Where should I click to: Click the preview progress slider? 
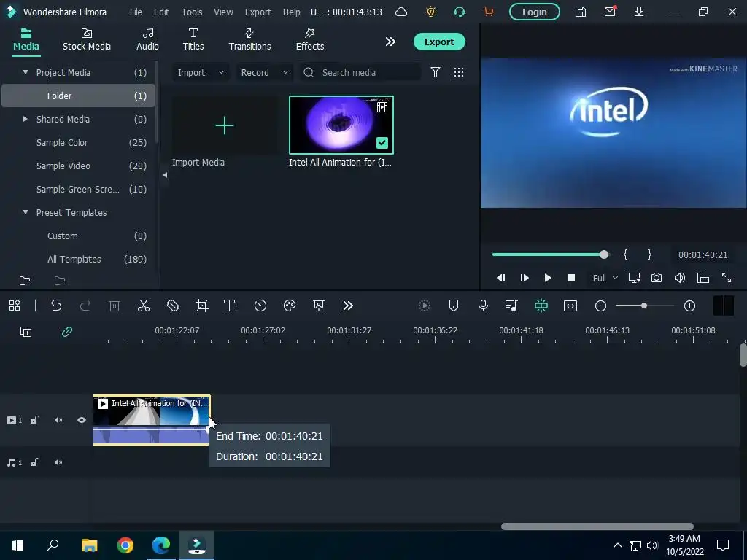tap(550, 254)
